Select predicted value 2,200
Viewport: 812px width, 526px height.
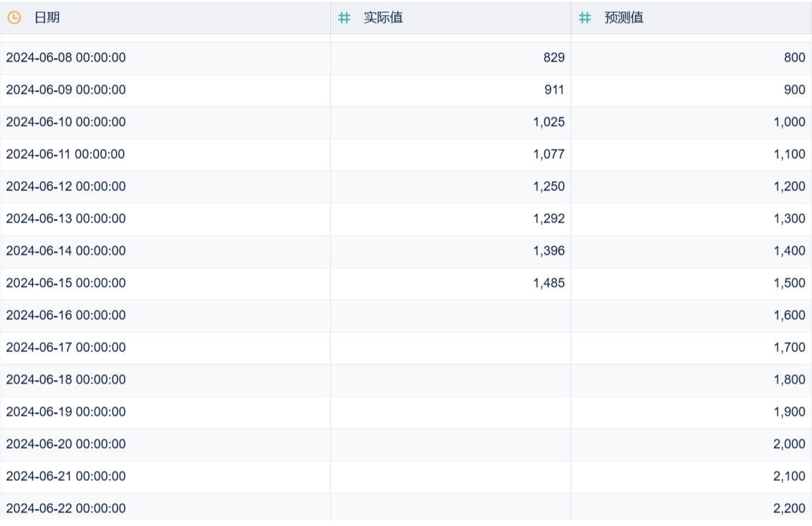click(x=789, y=508)
